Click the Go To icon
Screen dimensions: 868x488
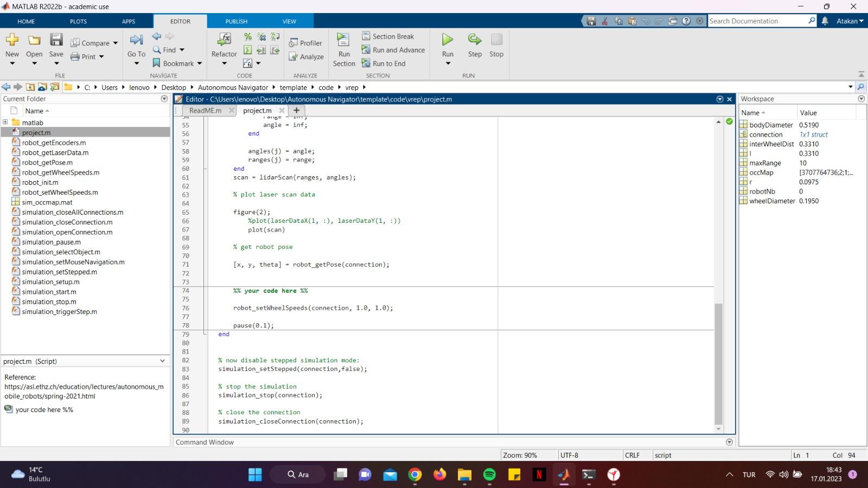(136, 40)
